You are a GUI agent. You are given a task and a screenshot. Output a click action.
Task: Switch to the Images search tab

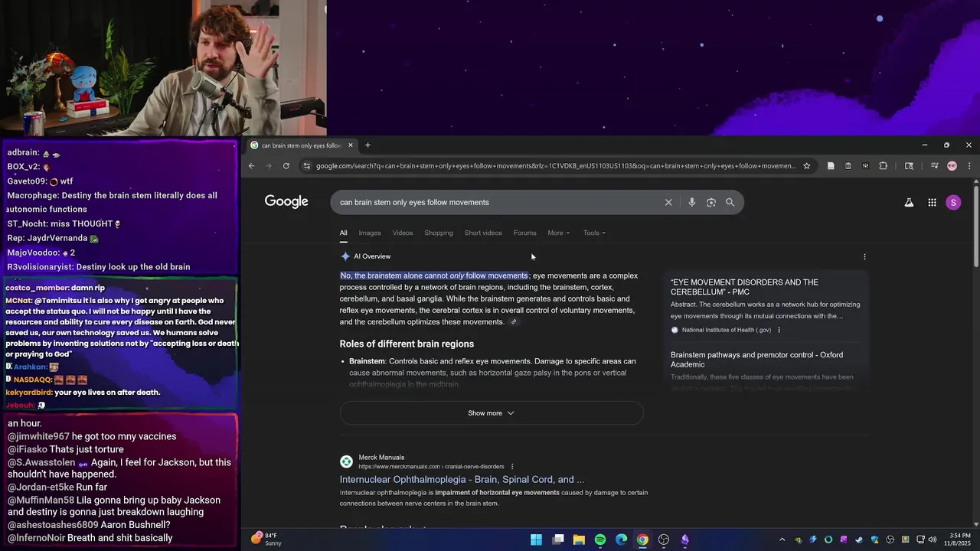[x=370, y=233]
